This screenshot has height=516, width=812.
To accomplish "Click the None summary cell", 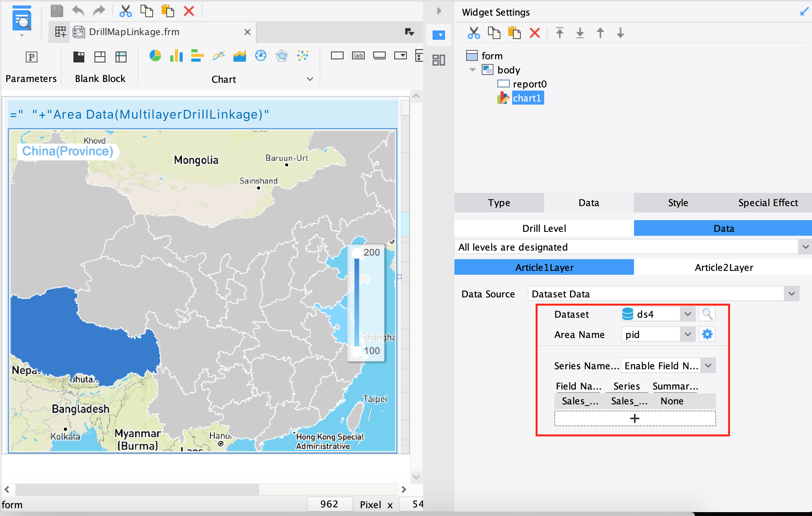I will tap(672, 401).
